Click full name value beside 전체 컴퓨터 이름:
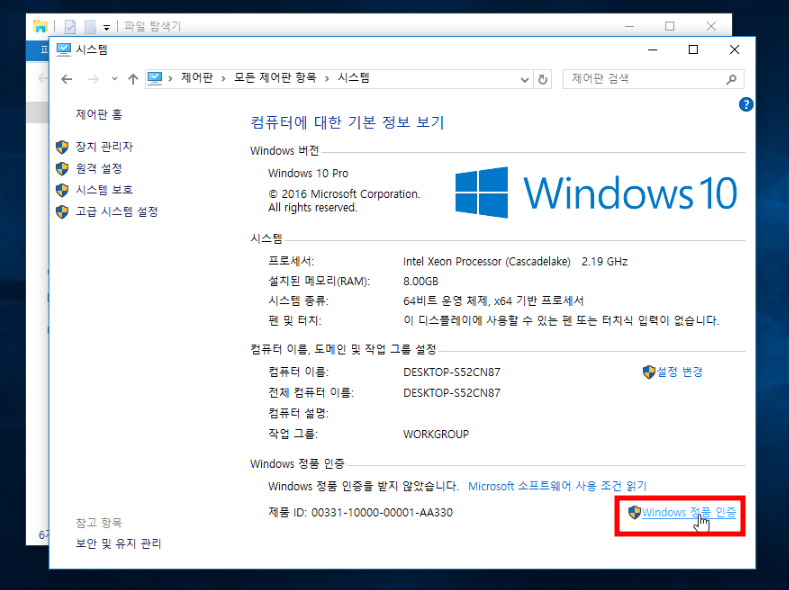The image size is (789, 590). (x=451, y=393)
